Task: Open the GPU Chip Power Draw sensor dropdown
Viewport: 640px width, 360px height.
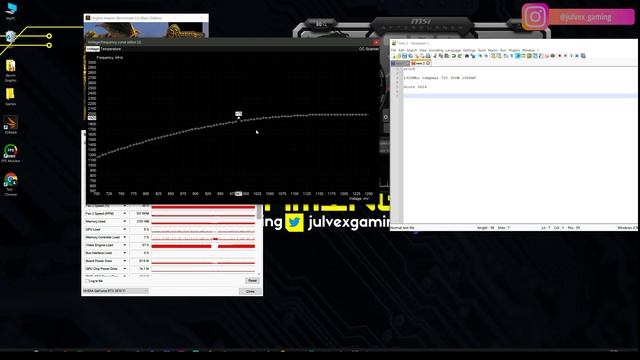Action: [x=125, y=269]
